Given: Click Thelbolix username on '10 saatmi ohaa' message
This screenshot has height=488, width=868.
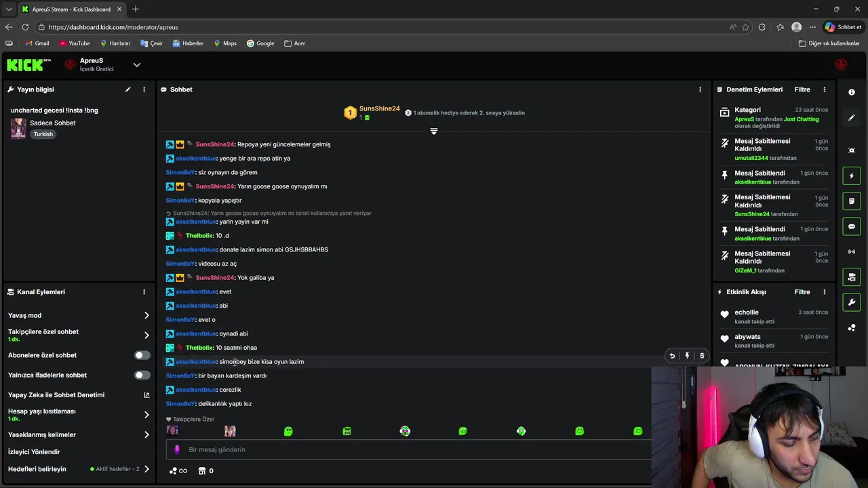Looking at the screenshot, I should pos(199,348).
